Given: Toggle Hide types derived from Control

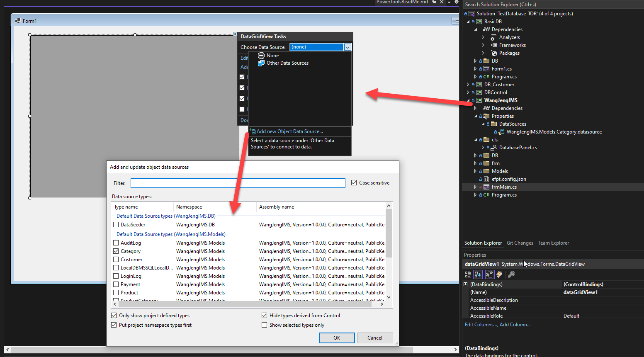Looking at the screenshot, I should [x=264, y=316].
